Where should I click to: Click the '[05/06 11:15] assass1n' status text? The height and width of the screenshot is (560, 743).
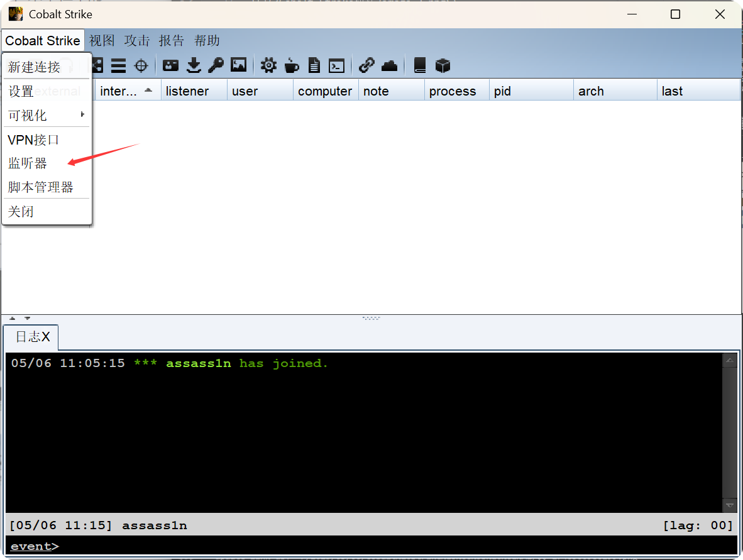pos(99,525)
